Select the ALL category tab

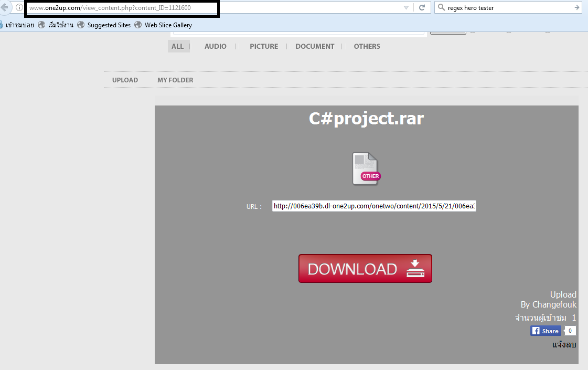click(178, 47)
